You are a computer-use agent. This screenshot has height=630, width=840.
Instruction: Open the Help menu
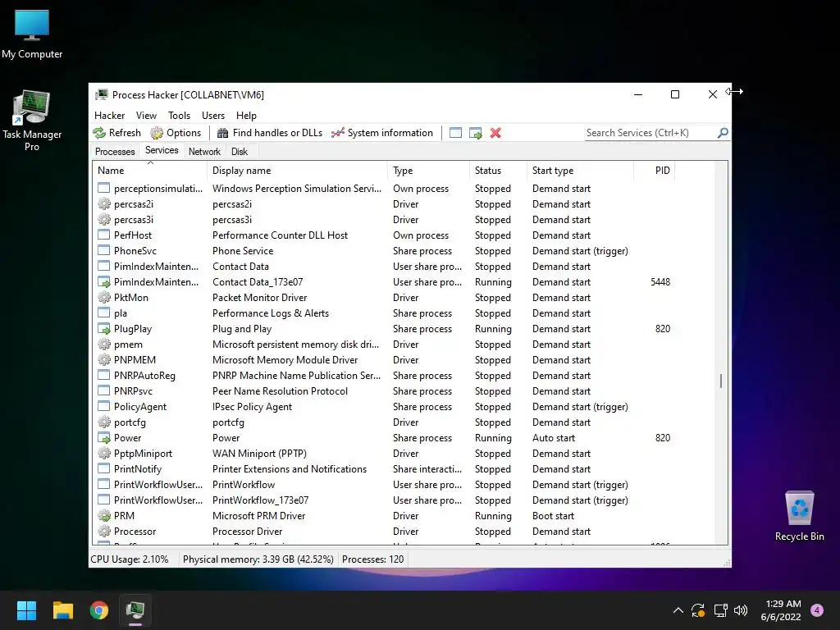(246, 116)
